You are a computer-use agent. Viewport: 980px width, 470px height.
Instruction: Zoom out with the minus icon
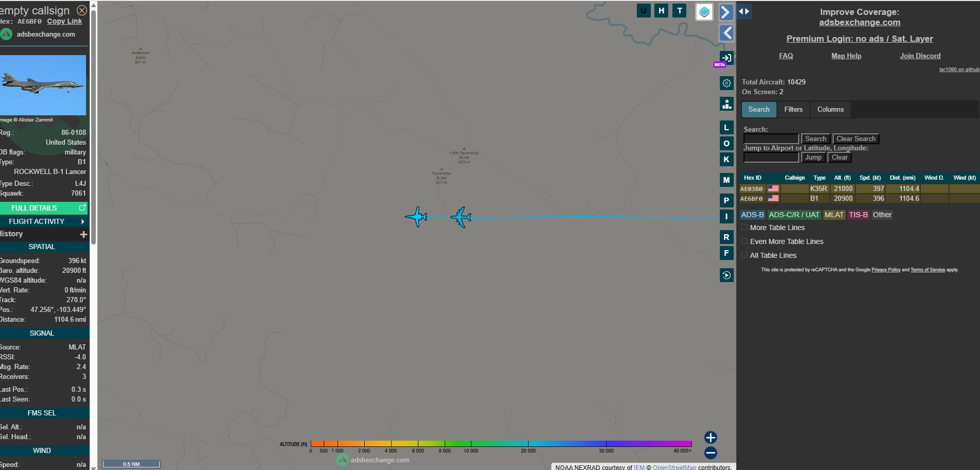(711, 453)
